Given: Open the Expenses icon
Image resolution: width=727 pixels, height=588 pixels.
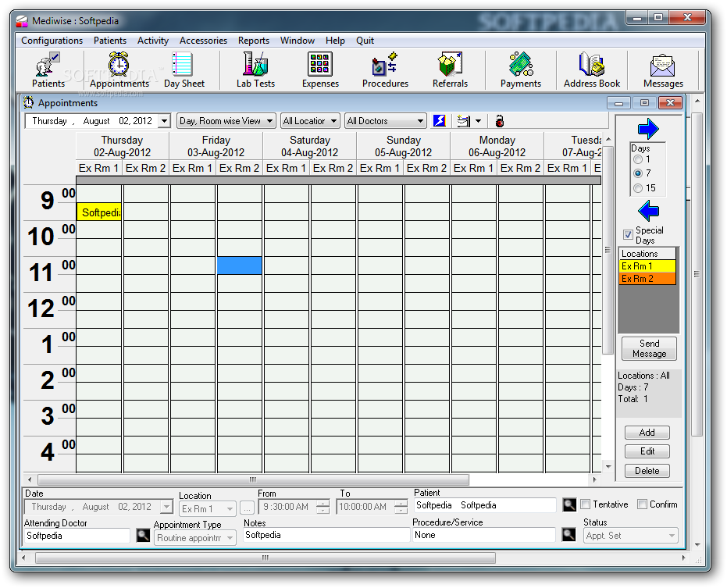Looking at the screenshot, I should (320, 69).
